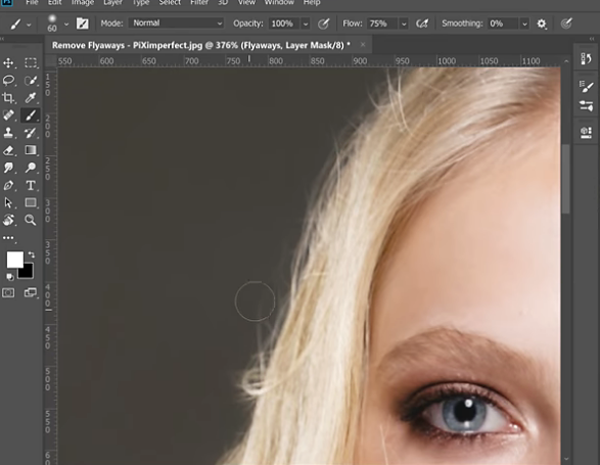Viewport: 600px width, 465px height.
Task: Open the Edit Toolbar three-dots menu
Action: tap(8, 238)
